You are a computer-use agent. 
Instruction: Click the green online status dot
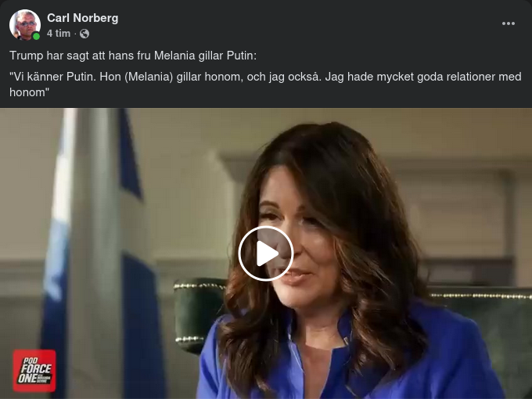(x=36, y=36)
